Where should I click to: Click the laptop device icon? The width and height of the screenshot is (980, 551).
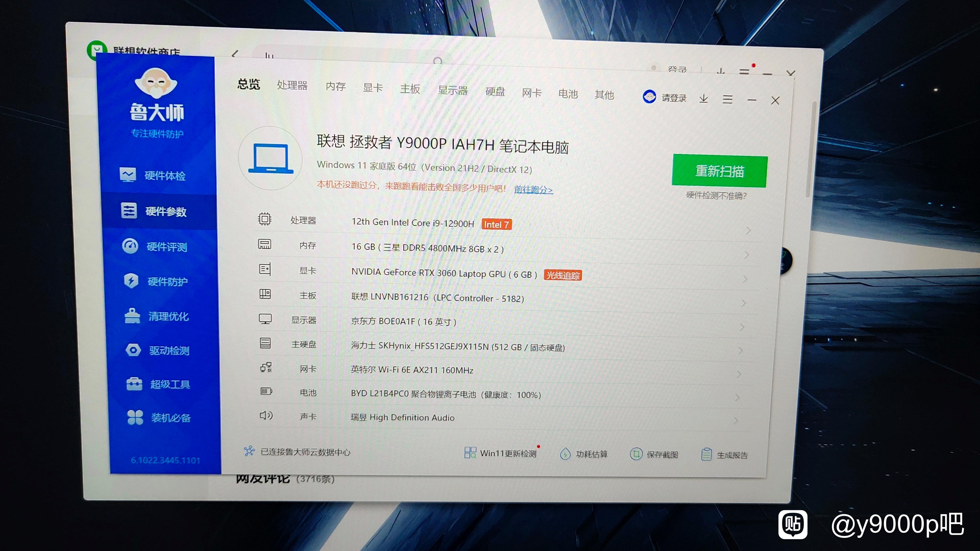[x=271, y=159]
